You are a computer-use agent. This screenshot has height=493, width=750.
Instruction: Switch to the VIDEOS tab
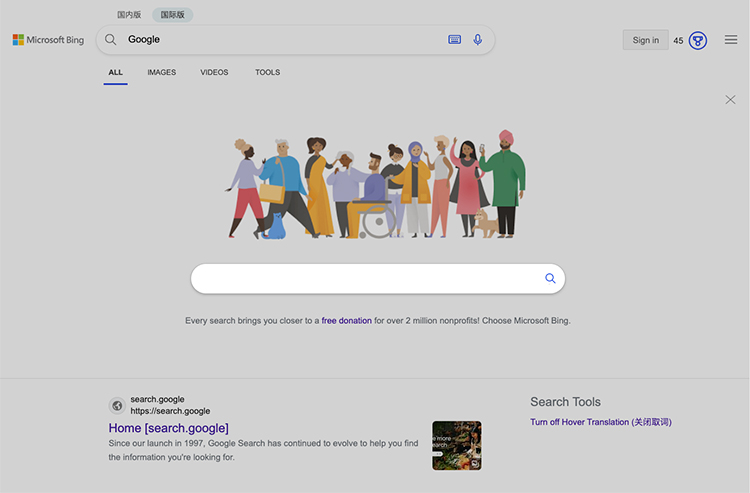214,72
